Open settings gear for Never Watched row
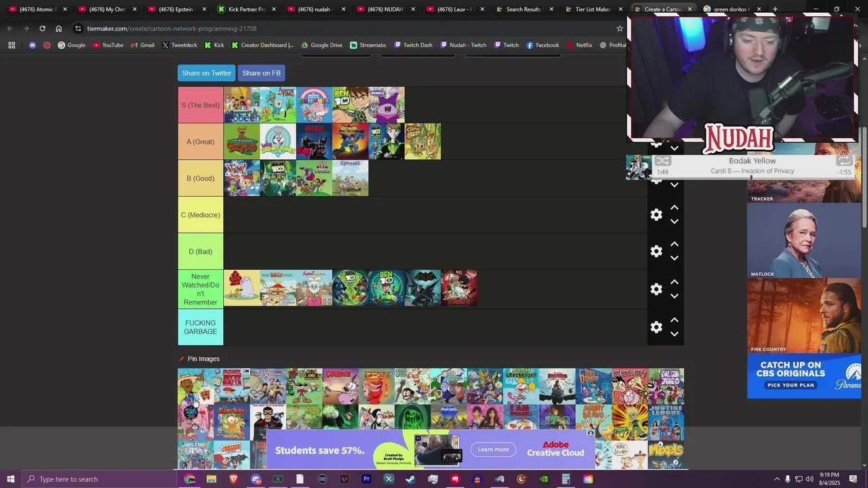868x488 pixels. tap(656, 289)
